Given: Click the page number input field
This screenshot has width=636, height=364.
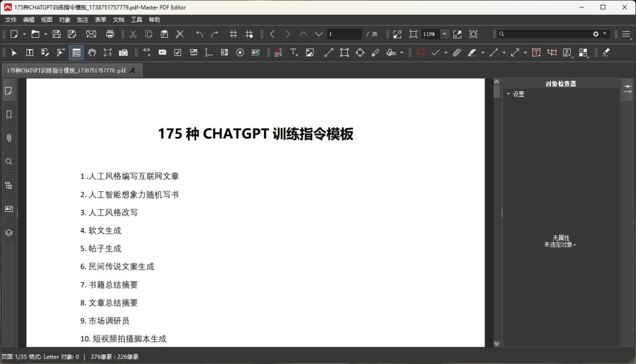Looking at the screenshot, I should click(x=343, y=34).
